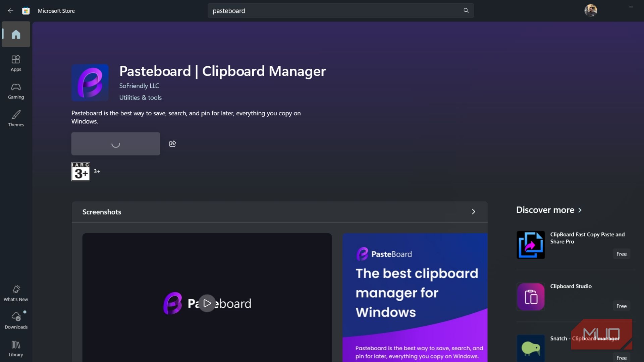This screenshot has height=362, width=644.
Task: Click Free on Clipboard Studio
Action: point(621,306)
